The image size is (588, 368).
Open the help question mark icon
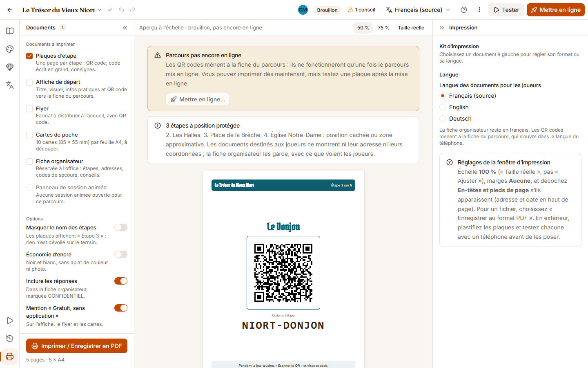pyautogui.click(x=464, y=10)
